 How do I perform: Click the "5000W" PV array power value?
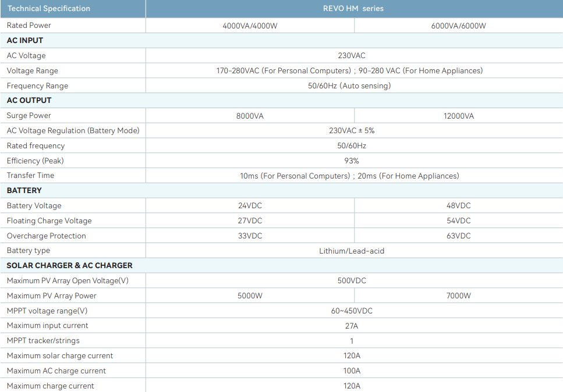click(x=250, y=295)
